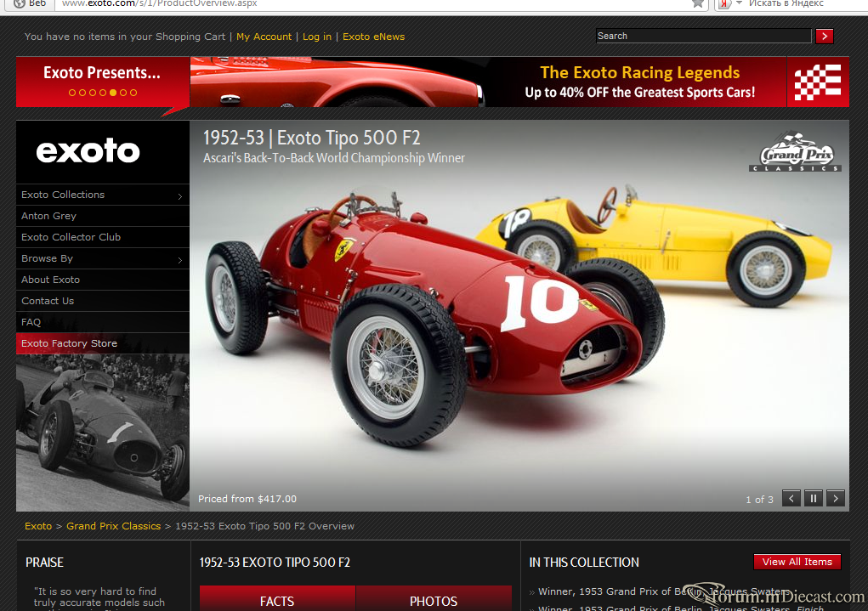Screen dimensions: 868x611
Task: Switch to the PHOTOS tab
Action: 434,599
